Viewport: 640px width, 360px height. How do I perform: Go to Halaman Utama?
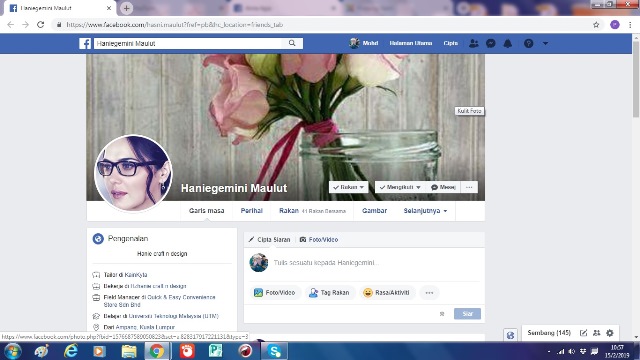click(x=411, y=43)
